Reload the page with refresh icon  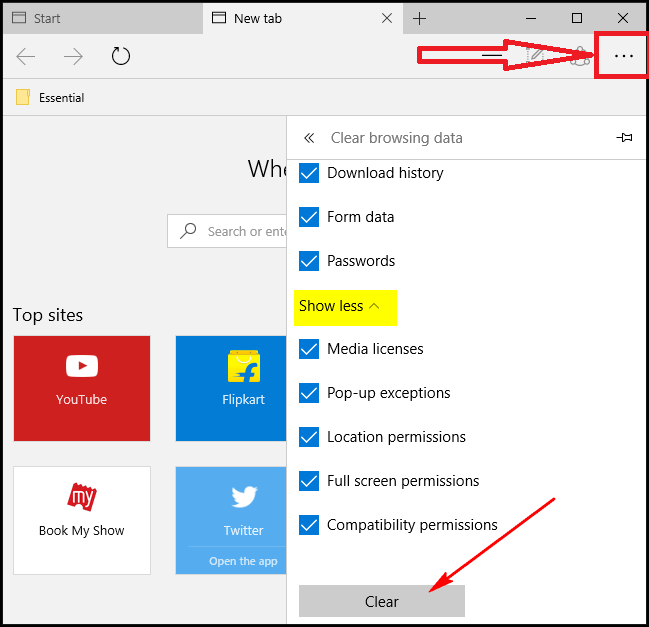click(x=120, y=56)
